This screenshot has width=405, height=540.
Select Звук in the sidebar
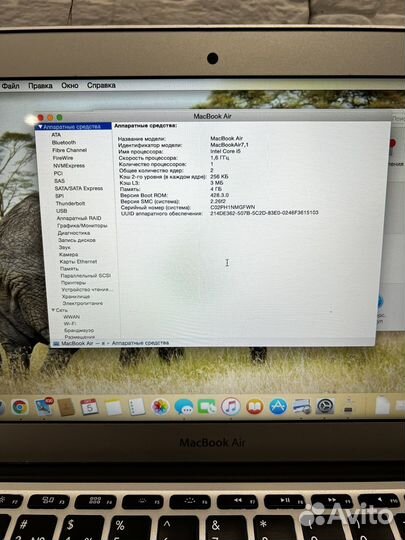click(x=64, y=247)
